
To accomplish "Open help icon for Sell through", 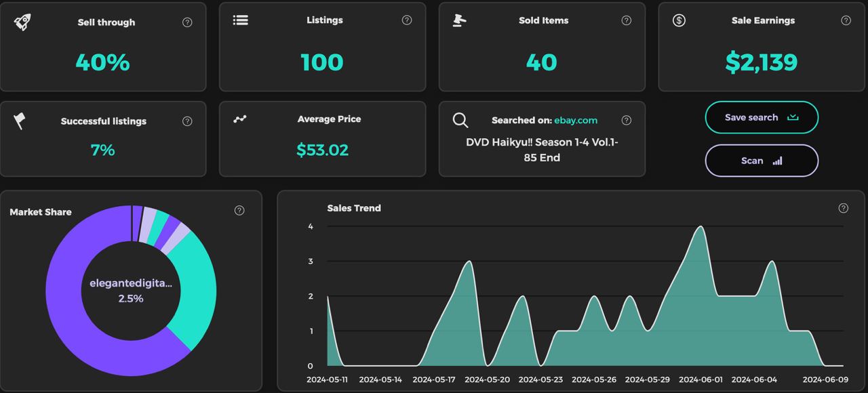I will click(x=187, y=22).
